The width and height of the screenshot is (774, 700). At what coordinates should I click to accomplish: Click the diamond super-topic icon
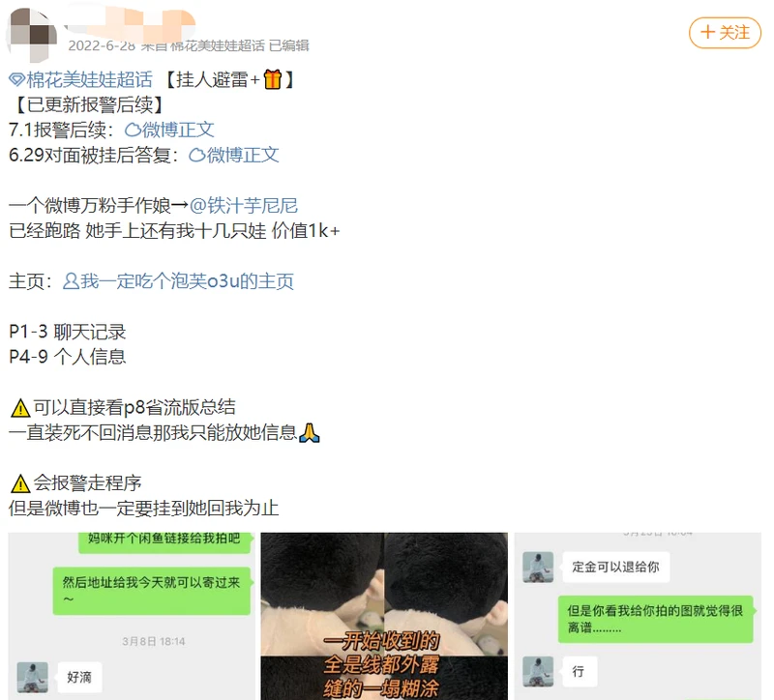(x=16, y=79)
